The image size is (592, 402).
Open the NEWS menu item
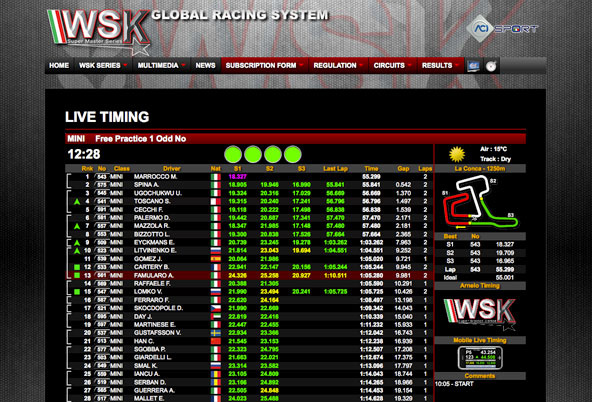pyautogui.click(x=205, y=66)
